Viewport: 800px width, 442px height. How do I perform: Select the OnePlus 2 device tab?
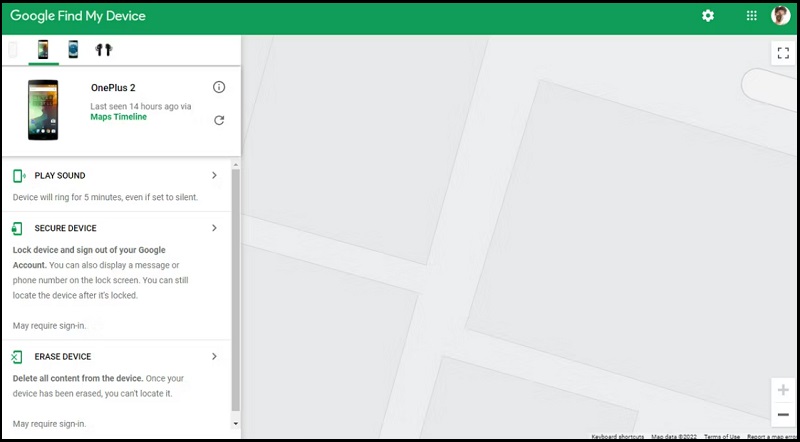coord(43,50)
